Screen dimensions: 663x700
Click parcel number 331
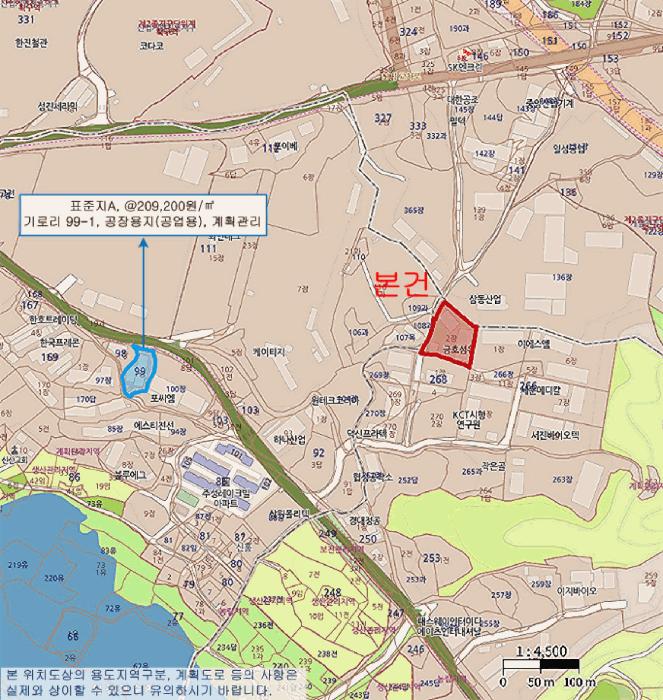coord(26,19)
